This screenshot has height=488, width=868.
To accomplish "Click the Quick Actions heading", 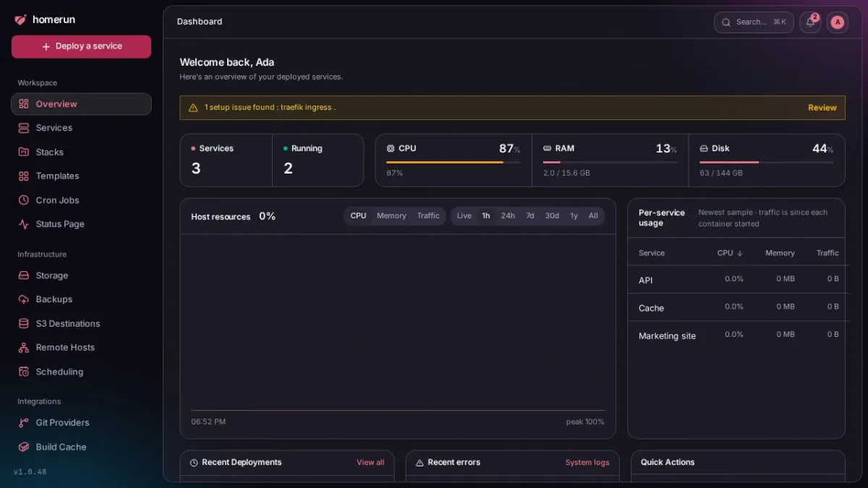I will [x=668, y=463].
